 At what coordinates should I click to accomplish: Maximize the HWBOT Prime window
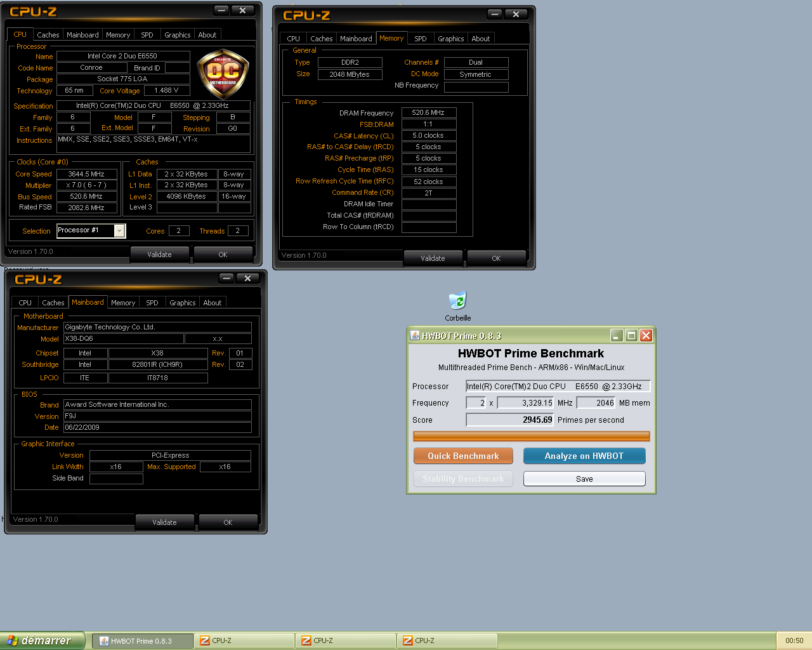pyautogui.click(x=631, y=335)
